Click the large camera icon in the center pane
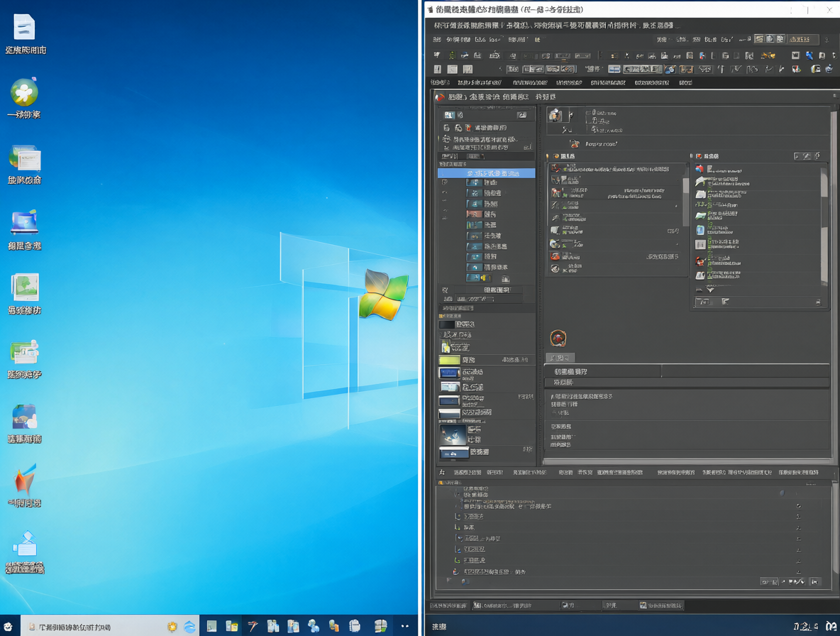 point(556,115)
